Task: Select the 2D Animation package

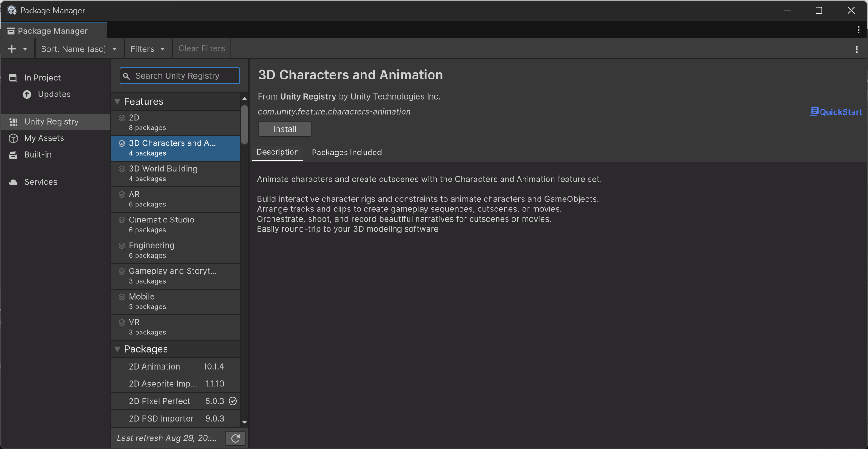Action: coord(175,366)
